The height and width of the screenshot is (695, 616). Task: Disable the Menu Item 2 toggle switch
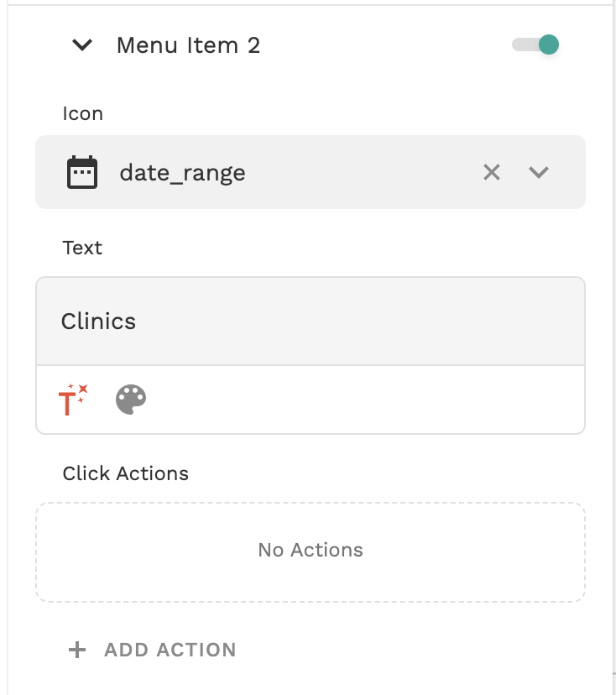pyautogui.click(x=536, y=44)
